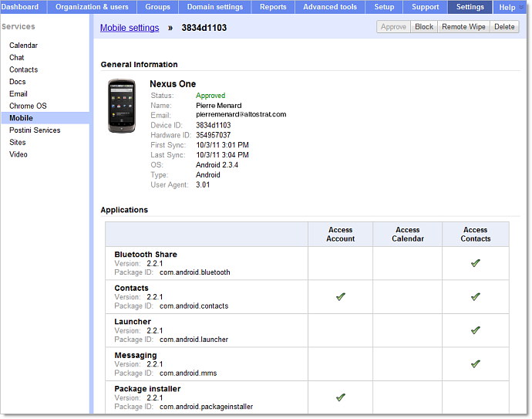Click the Remote Wipe button

463,27
